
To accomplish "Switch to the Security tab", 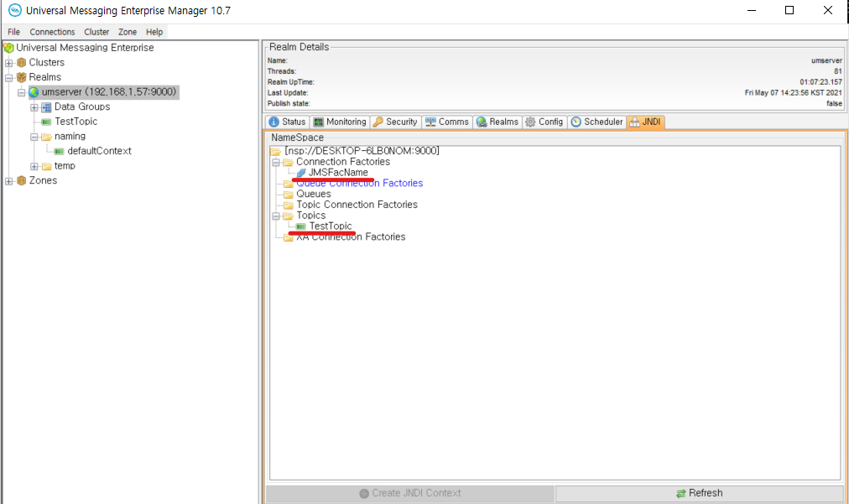I will point(395,122).
